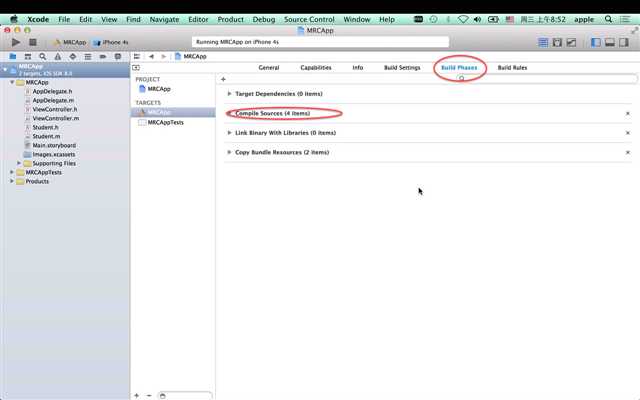Open the breakpoint navigator
This screenshot has width=640, height=400.
pos(103,56)
